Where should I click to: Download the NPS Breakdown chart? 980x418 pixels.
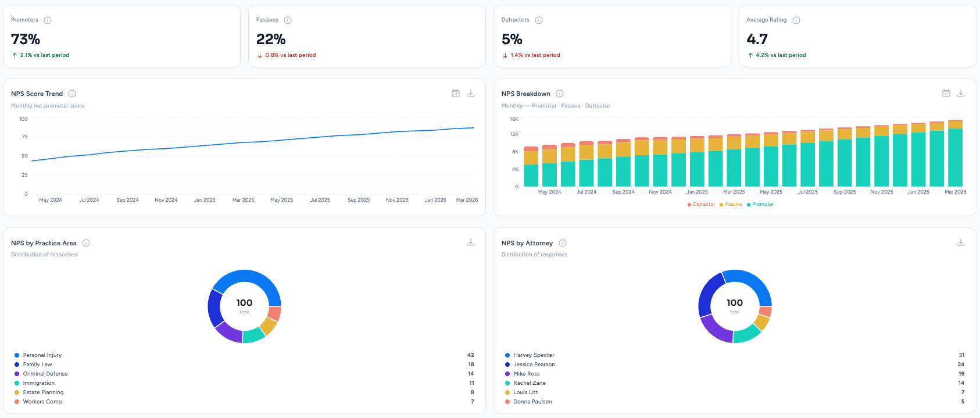pos(961,94)
